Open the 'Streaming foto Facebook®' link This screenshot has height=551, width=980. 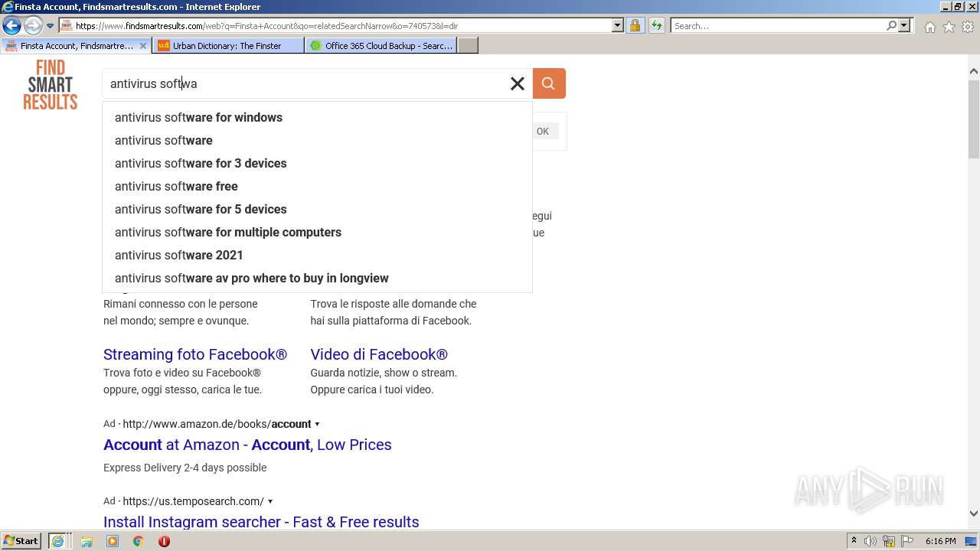(x=195, y=354)
